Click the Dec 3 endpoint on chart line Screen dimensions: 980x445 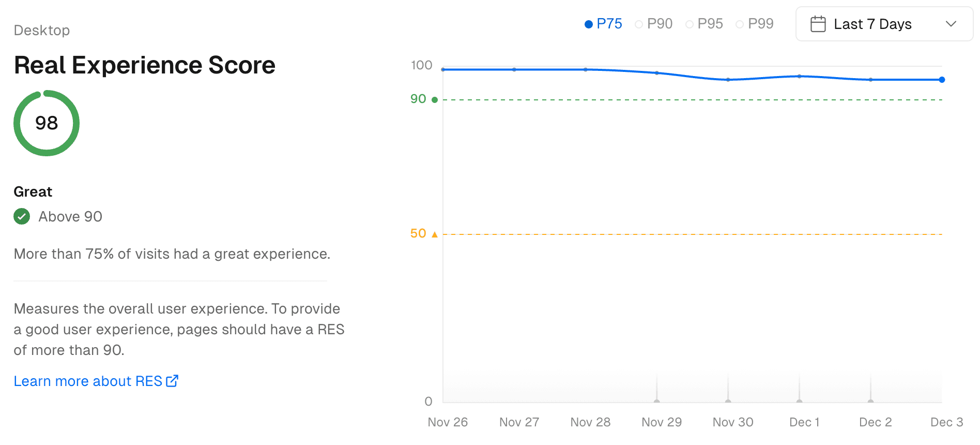tap(942, 80)
